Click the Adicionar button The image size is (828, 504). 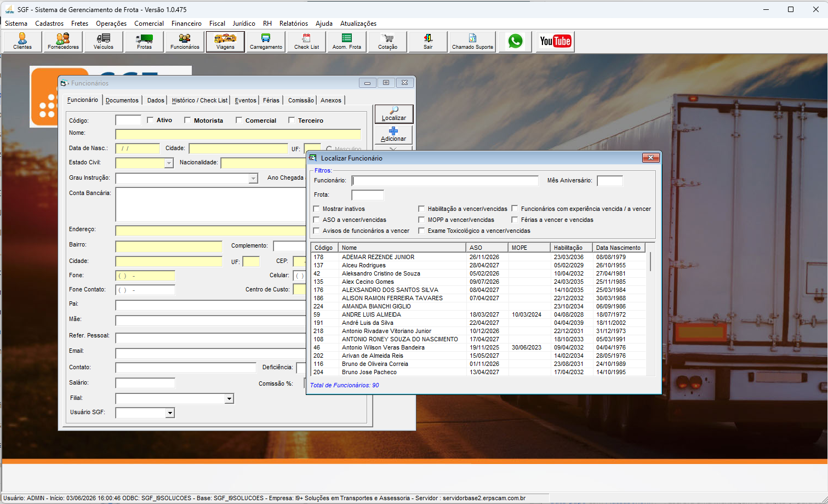click(393, 134)
